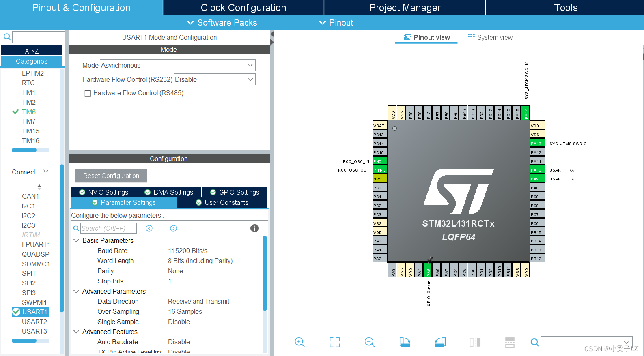Click the fit-to-screen icon under pinout
This screenshot has width=644, height=356.
pos(335,342)
